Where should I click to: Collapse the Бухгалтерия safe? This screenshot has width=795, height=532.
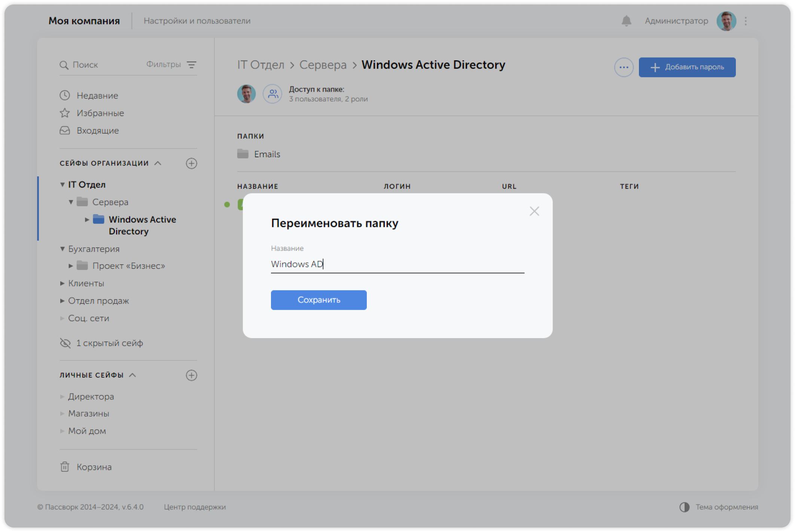click(63, 249)
